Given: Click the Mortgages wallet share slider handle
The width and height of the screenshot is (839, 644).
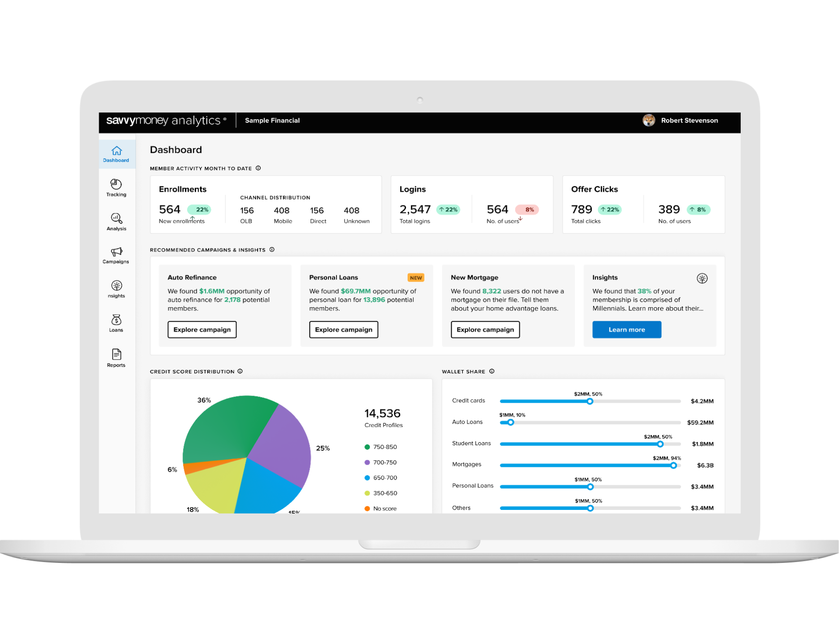Looking at the screenshot, I should click(673, 466).
